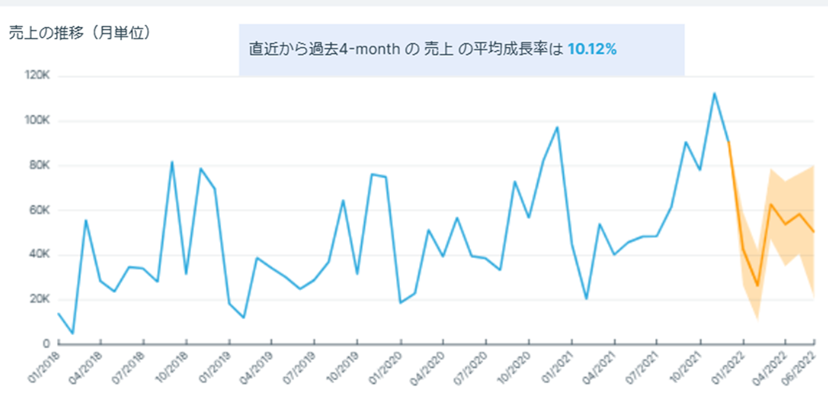This screenshot has height=417, width=828.
Task: Click the 07/2019 x-axis label
Action: 299,367
